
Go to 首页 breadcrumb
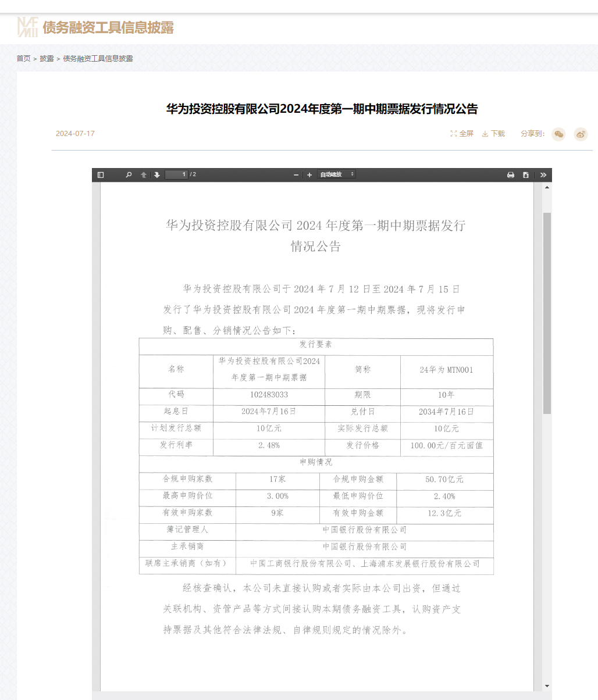coord(23,59)
